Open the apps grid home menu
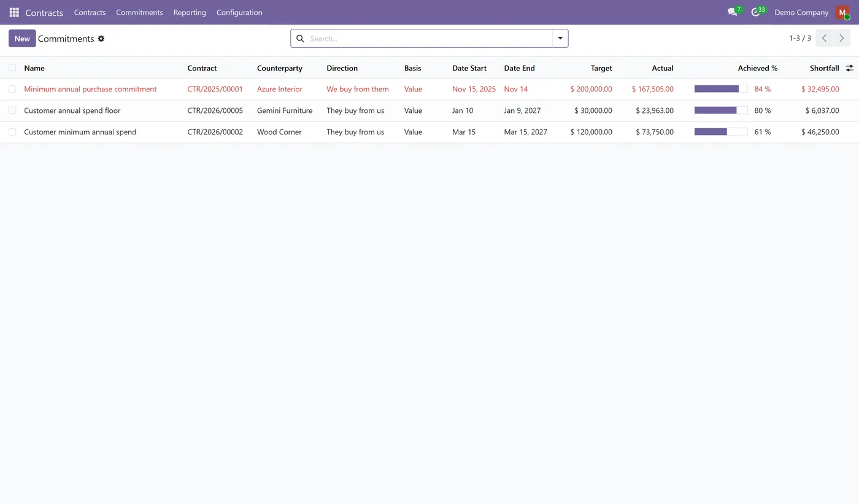 click(14, 12)
